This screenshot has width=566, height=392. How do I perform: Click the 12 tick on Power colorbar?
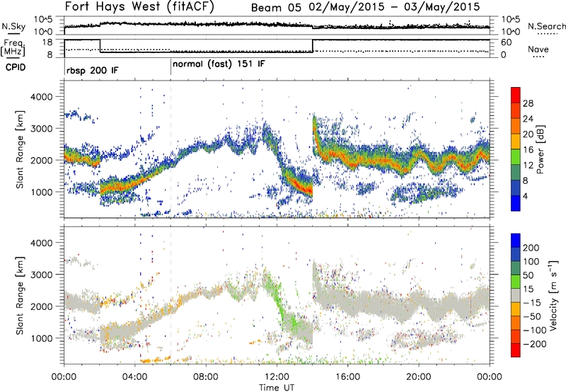[x=528, y=166]
